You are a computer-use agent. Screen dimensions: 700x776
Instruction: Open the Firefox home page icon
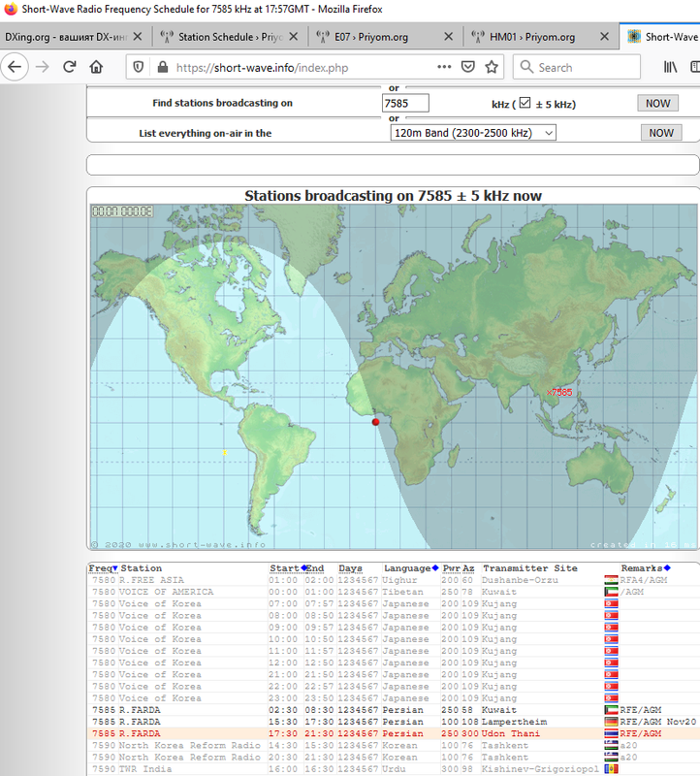coord(96,67)
